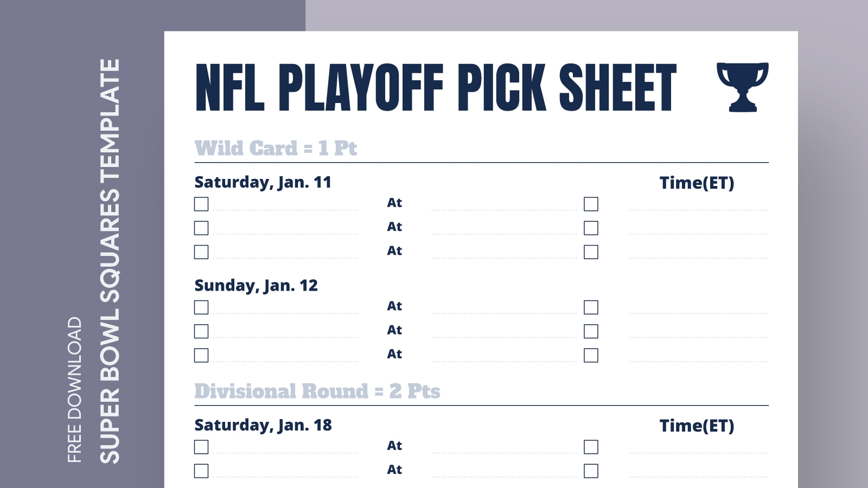
Task: Click the Divisional Round = 2 Pts heading
Action: coord(317,391)
